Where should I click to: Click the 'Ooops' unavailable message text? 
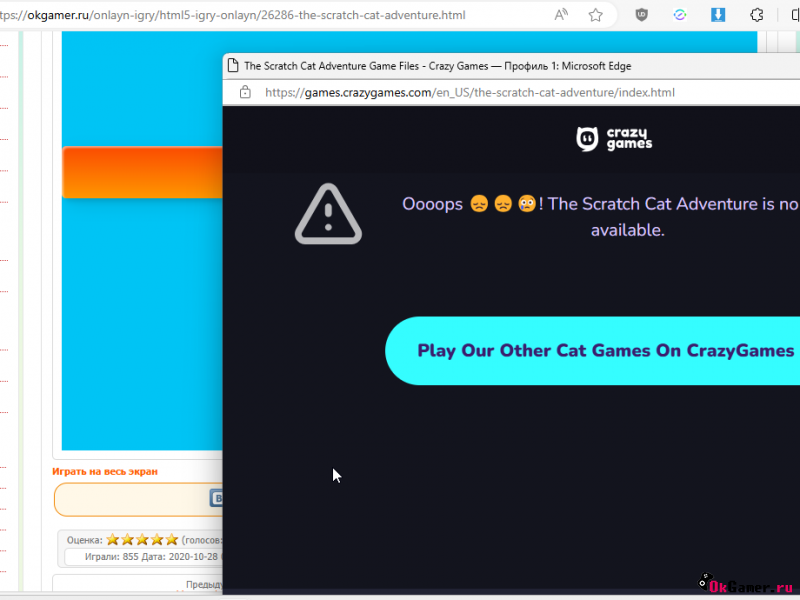[601, 217]
